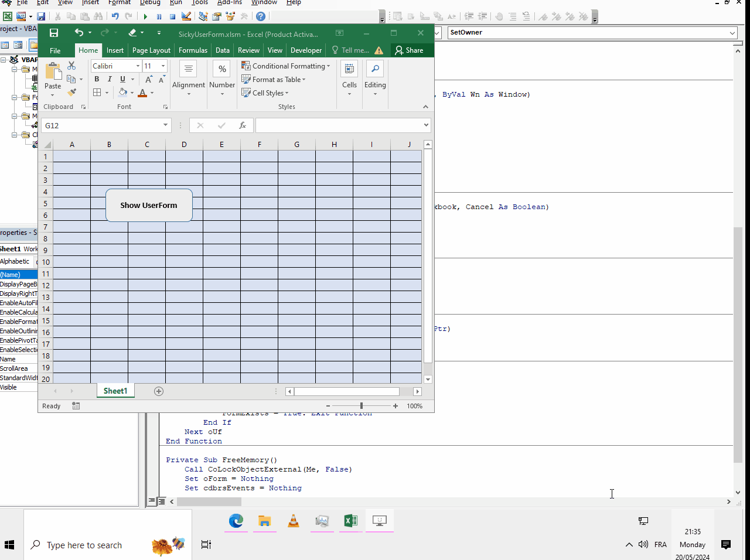Toggle Bold formatting

(97, 79)
